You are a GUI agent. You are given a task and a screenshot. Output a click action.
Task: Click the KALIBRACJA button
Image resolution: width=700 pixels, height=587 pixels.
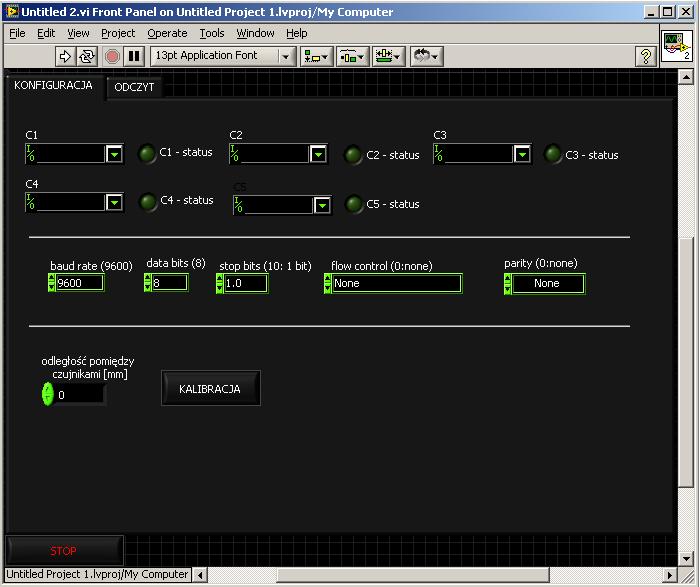[x=211, y=388]
